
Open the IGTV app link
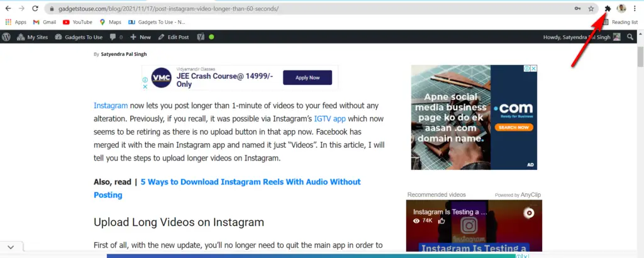[x=330, y=119]
